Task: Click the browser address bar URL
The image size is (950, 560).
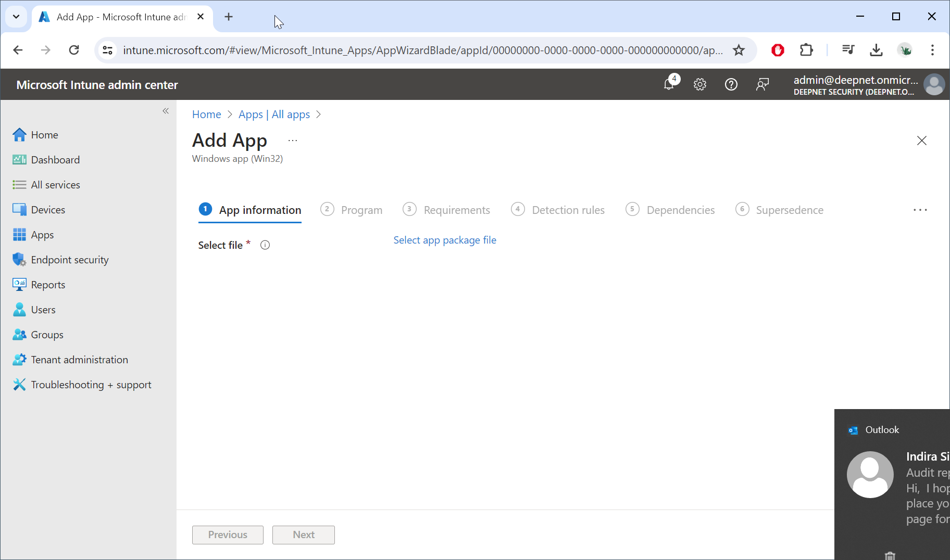Action: click(x=422, y=50)
